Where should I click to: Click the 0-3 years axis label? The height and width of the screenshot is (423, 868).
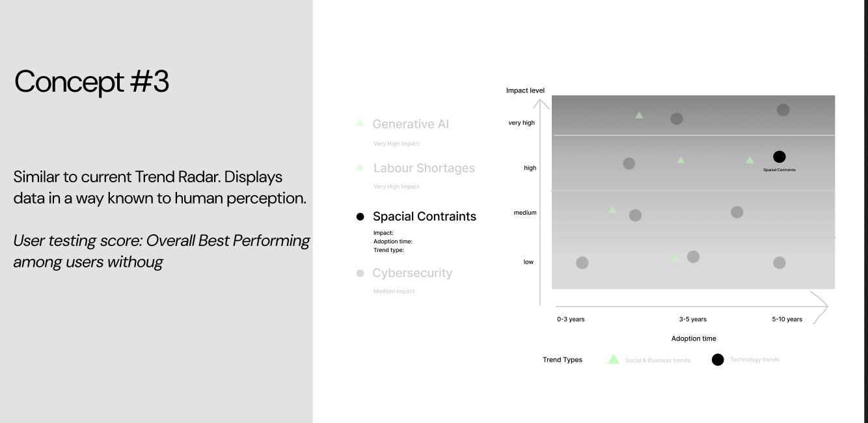(571, 320)
